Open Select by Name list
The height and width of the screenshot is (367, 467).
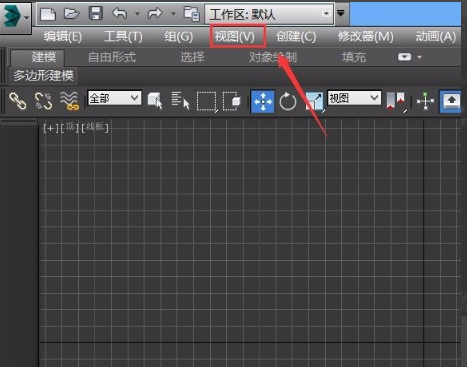[180, 101]
